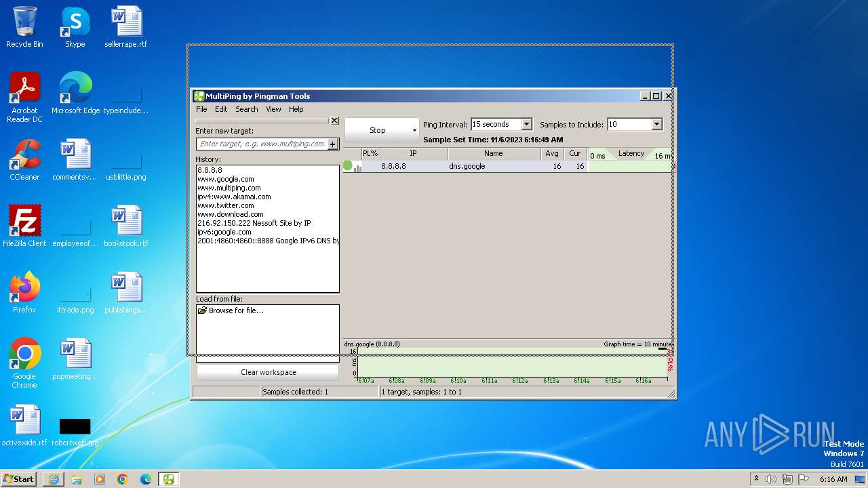Select ipv6:google.com history entry
Viewport: 868px width, 488px height.
[x=224, y=232]
